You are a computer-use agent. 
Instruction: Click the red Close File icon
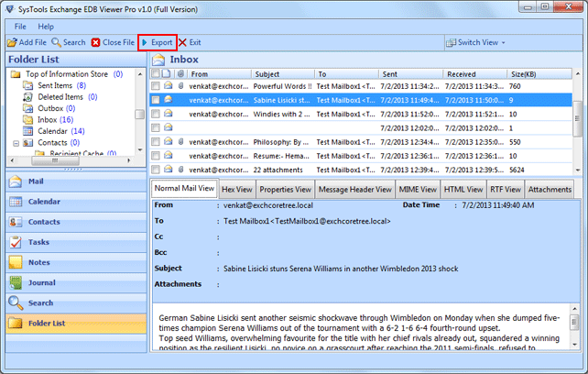pyautogui.click(x=95, y=42)
